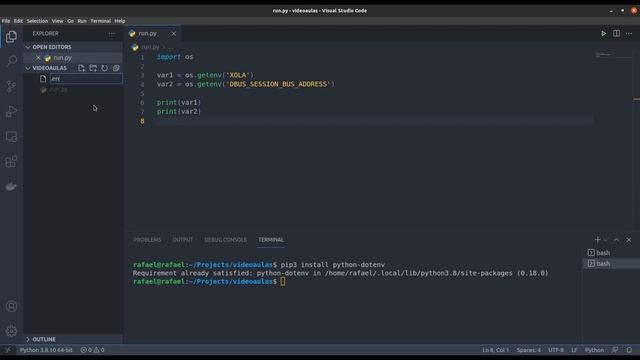This screenshot has width=640, height=360.
Task: Select the run.py editor tab
Action: pos(152,33)
